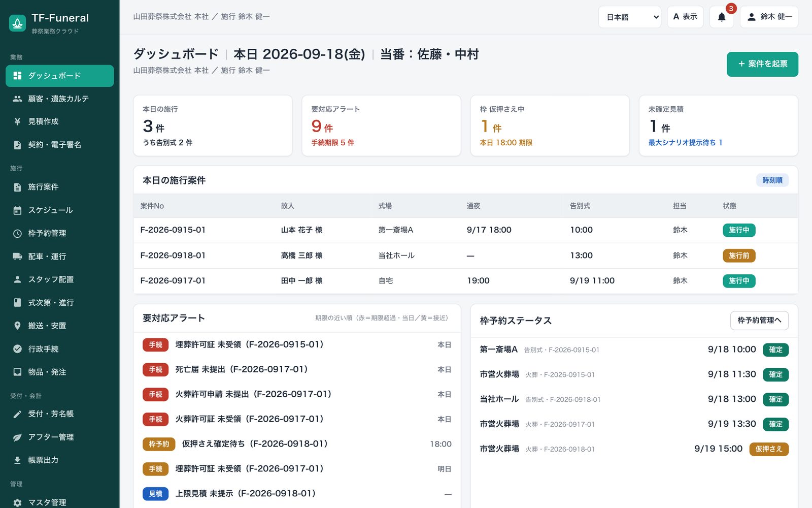Open 最大シナリオ提示待ち 1 link

pyautogui.click(x=685, y=143)
